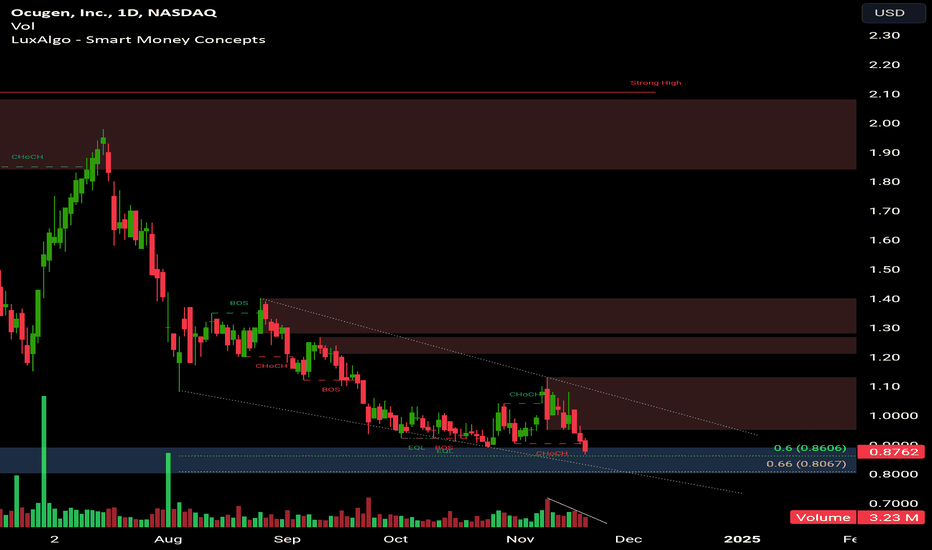This screenshot has height=550, width=932.
Task: Click the Sep label on the time axis
Action: click(287, 539)
